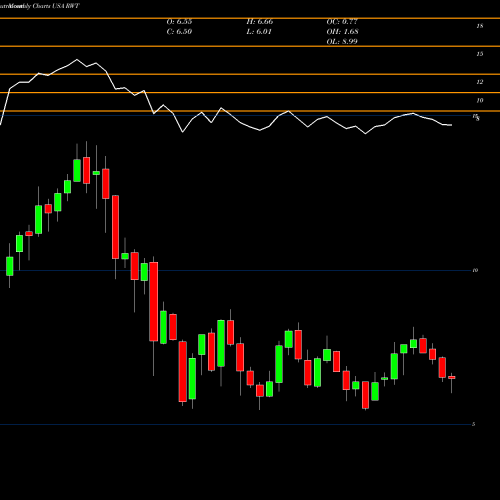Click the "OL: 8.99" reading
Image resolution: width=500 pixels, height=500 pixels.
(342, 42)
